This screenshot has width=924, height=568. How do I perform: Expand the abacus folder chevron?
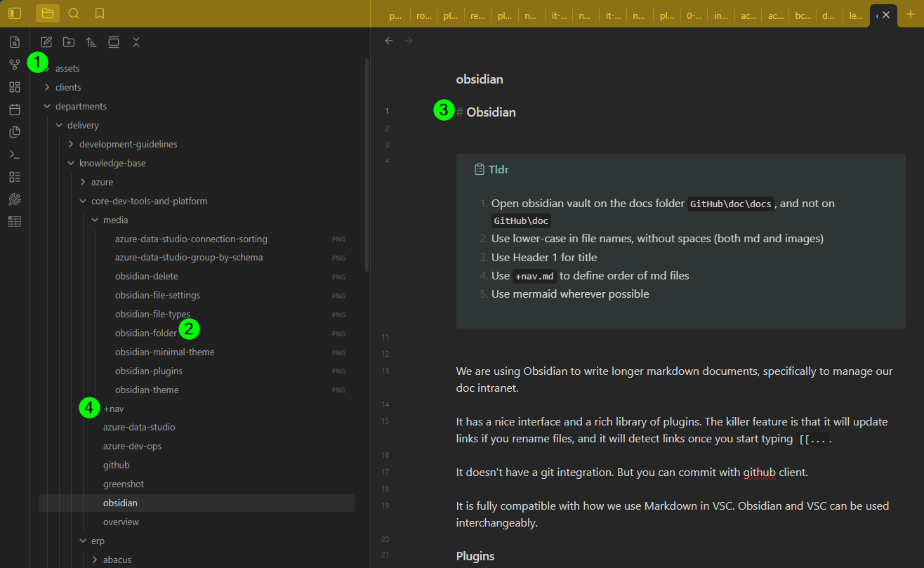[95, 560]
